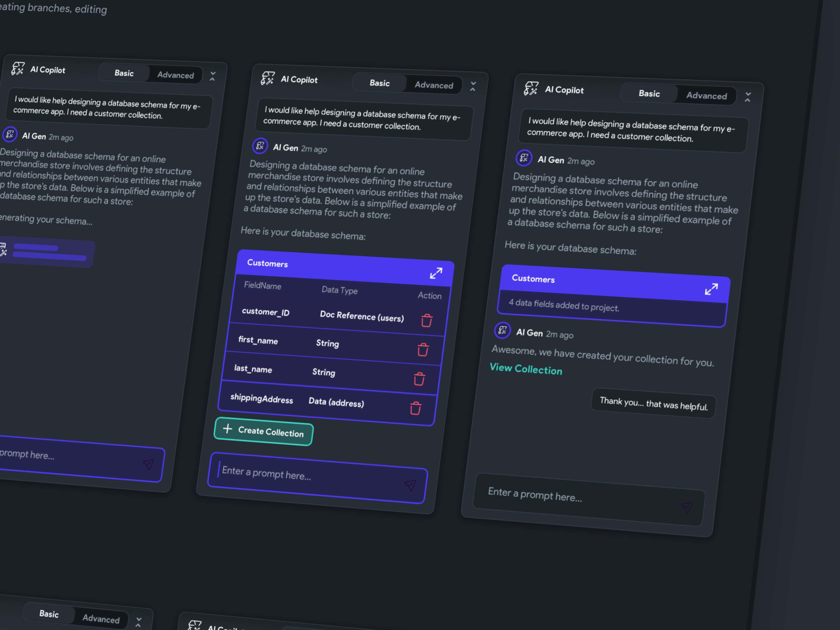The width and height of the screenshot is (840, 630).
Task: Switch middle panel to Advanced mode
Action: [434, 85]
